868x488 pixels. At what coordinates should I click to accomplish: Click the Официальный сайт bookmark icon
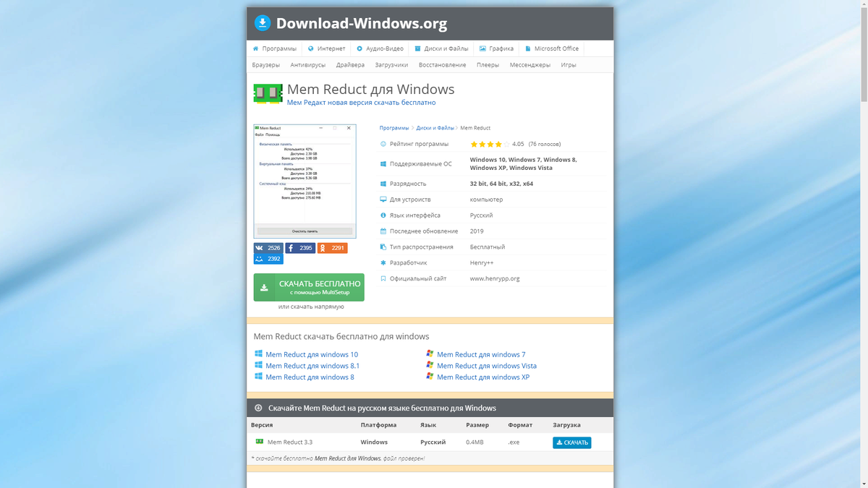383,278
